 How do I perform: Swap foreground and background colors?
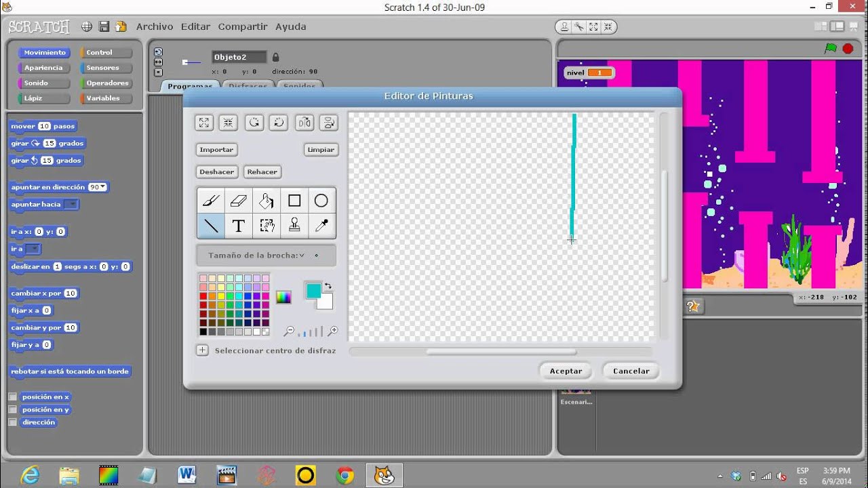(328, 287)
